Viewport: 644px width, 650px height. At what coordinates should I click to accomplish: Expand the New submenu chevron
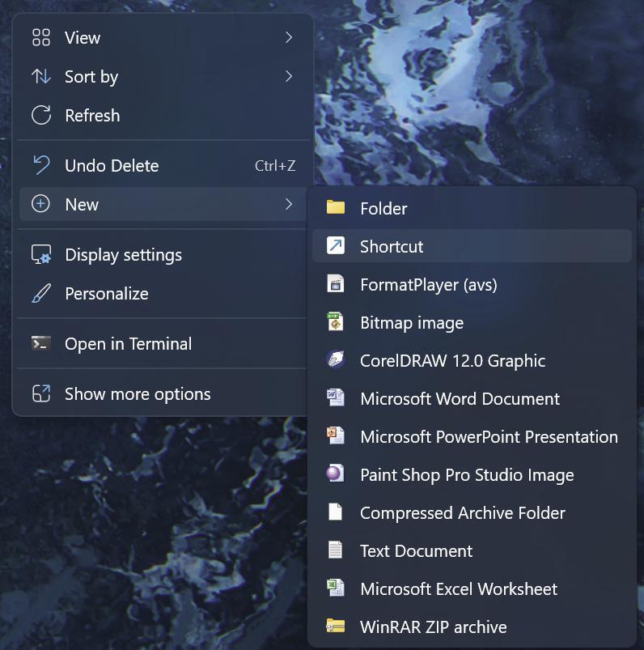(x=289, y=204)
